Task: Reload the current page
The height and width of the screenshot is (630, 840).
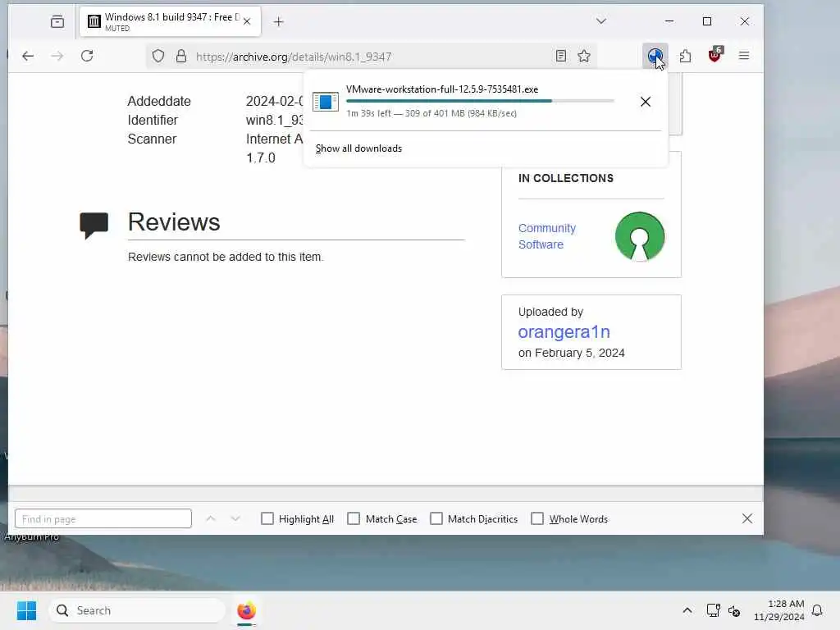Action: (x=87, y=56)
